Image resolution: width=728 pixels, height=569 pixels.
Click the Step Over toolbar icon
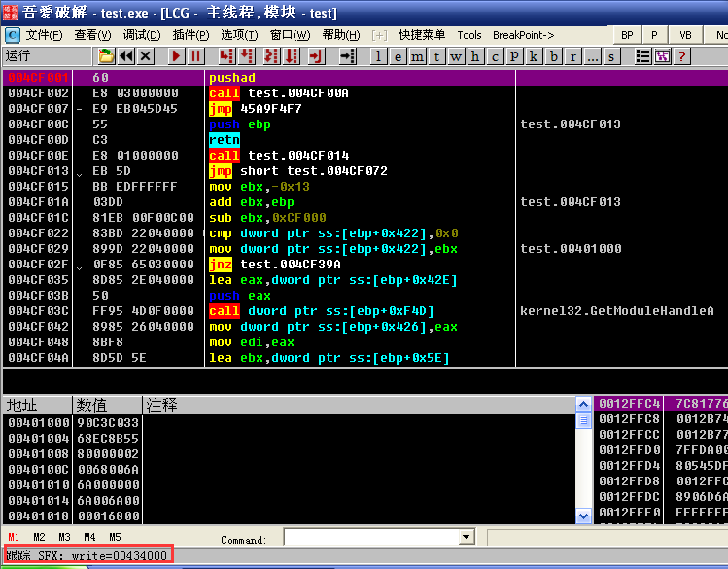[x=247, y=56]
